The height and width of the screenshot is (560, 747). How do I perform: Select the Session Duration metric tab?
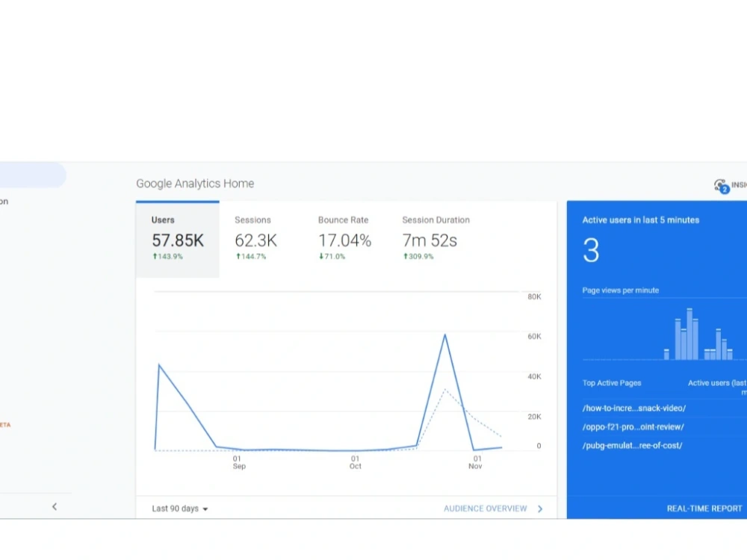pyautogui.click(x=436, y=239)
